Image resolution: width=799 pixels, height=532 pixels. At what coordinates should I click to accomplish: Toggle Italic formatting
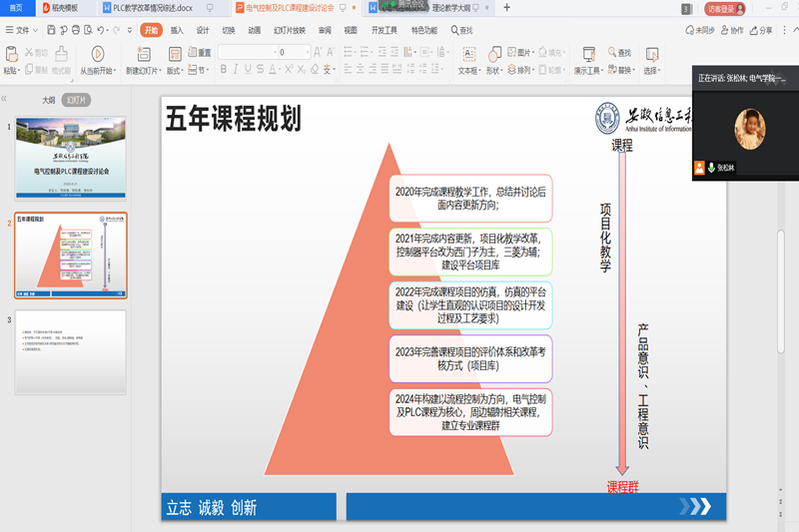237,70
